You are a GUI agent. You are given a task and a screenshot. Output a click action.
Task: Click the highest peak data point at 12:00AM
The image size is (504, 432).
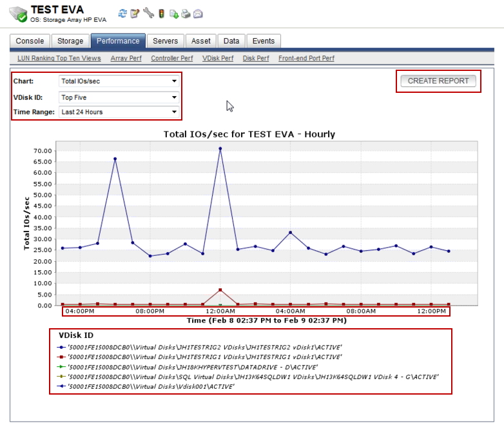click(220, 148)
